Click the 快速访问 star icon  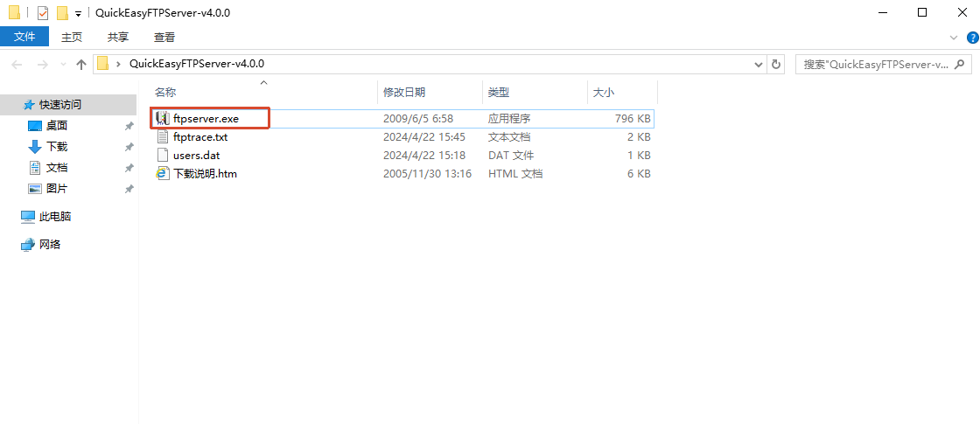(x=29, y=104)
